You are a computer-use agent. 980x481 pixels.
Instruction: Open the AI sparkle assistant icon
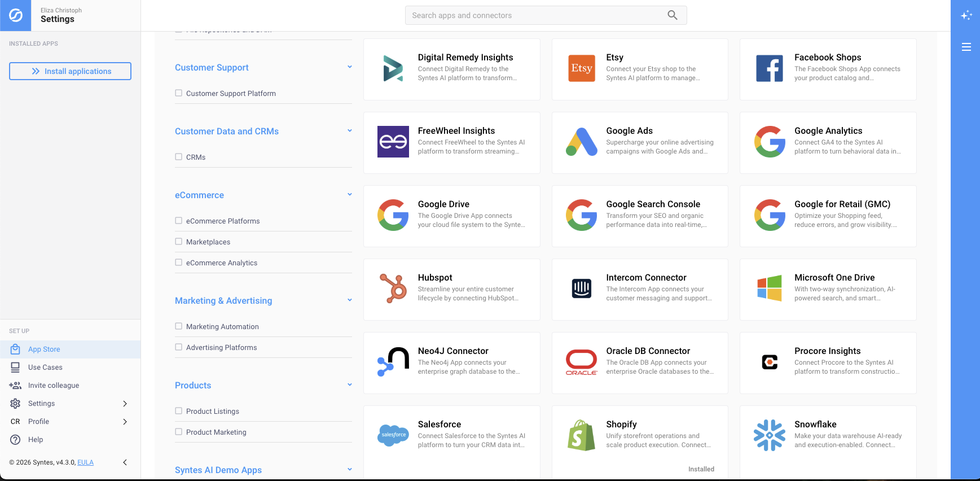966,15
